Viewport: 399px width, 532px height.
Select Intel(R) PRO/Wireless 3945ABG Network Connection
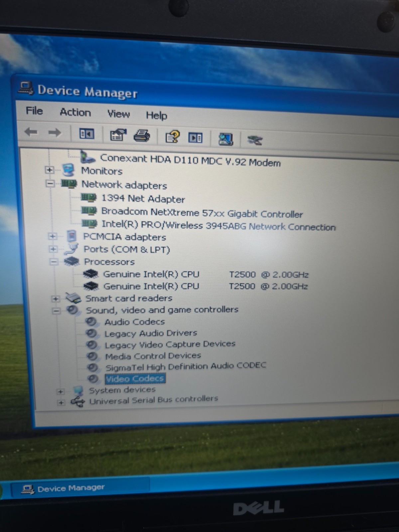pos(218,225)
